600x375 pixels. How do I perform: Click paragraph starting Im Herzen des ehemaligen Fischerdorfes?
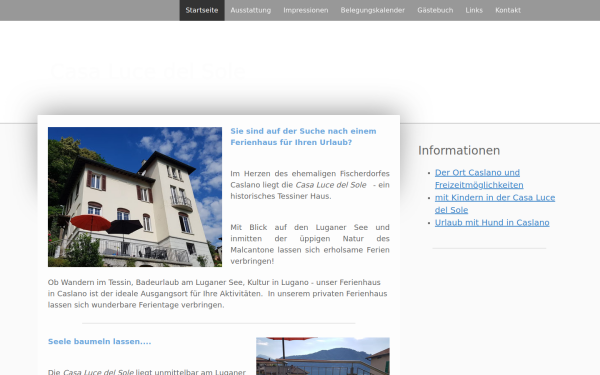point(310,185)
